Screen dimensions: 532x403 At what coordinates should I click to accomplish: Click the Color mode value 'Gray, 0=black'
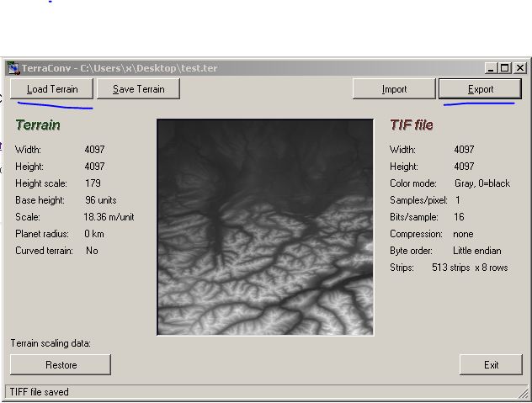click(482, 183)
